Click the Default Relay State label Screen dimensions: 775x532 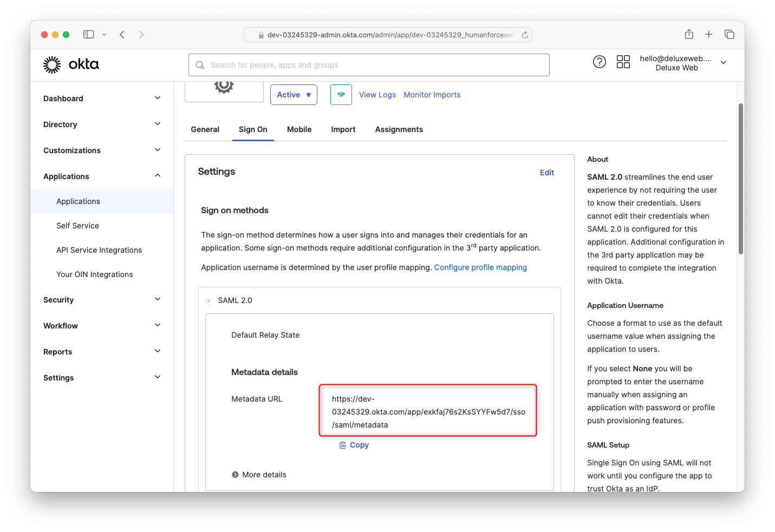tap(265, 335)
